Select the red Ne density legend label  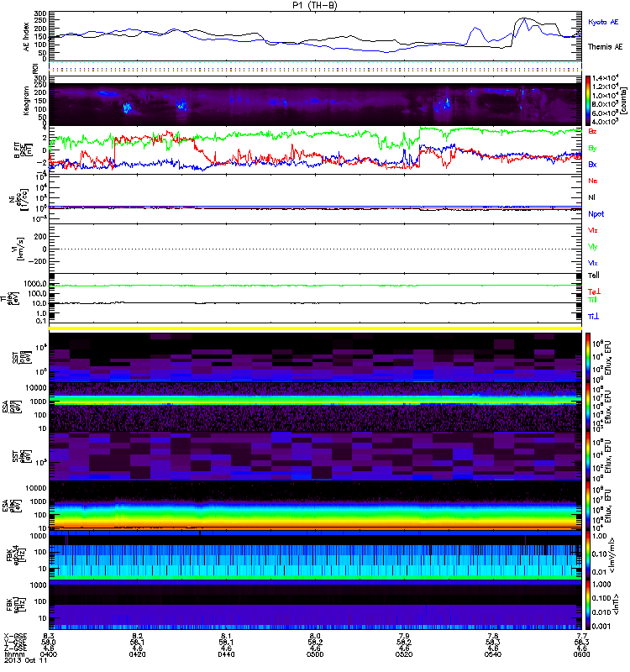pyautogui.click(x=594, y=181)
